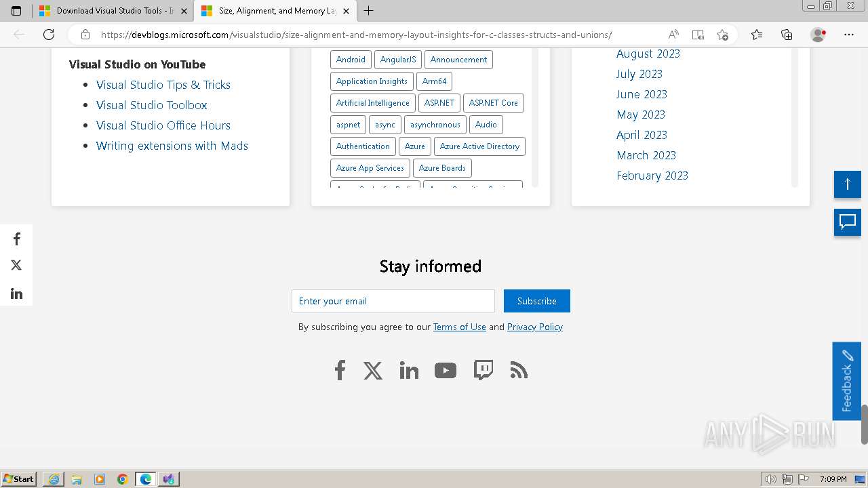Select the AngularJS tag
The width and height of the screenshot is (868, 488).
[398, 60]
